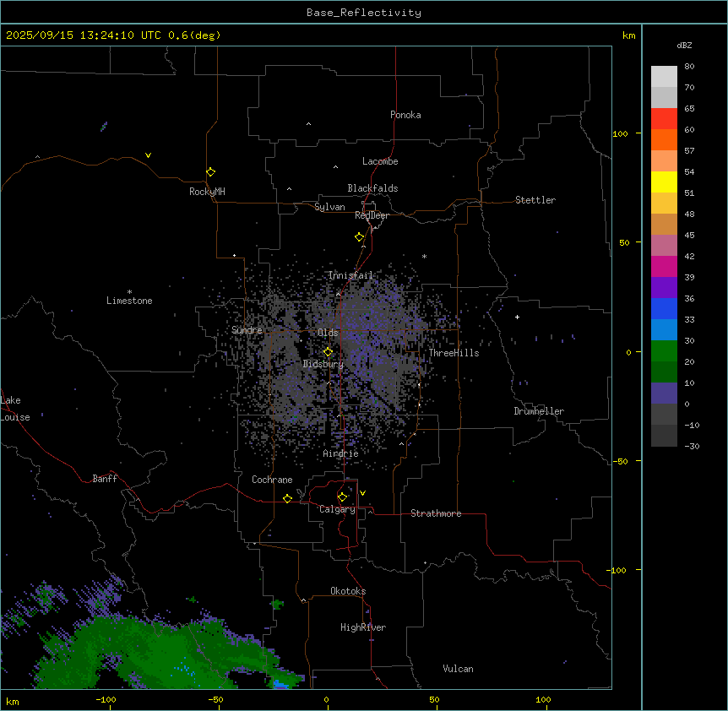Click the white plus marker north of Drumheller
Viewport: 728px width, 711px height.
click(x=517, y=317)
